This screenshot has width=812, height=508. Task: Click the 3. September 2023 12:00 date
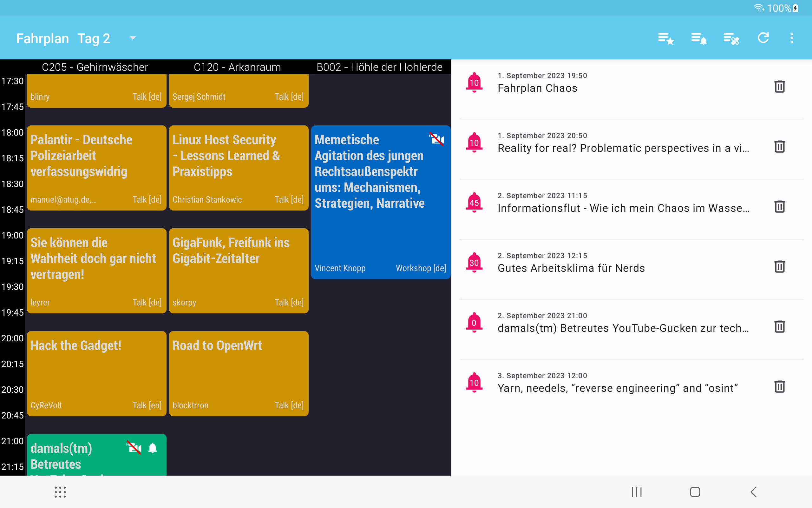tap(542, 376)
